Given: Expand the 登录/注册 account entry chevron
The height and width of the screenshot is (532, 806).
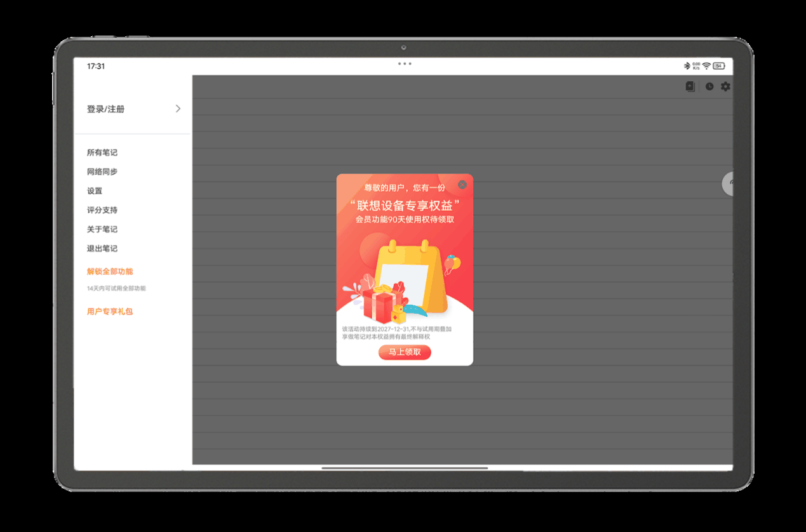Looking at the screenshot, I should tap(178, 109).
